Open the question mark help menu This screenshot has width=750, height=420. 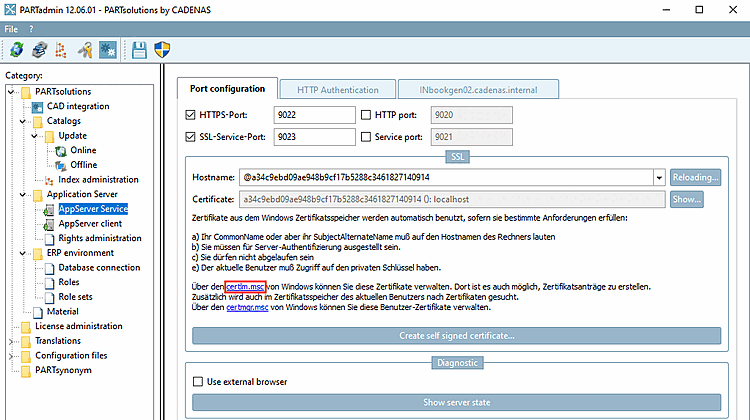[31, 29]
